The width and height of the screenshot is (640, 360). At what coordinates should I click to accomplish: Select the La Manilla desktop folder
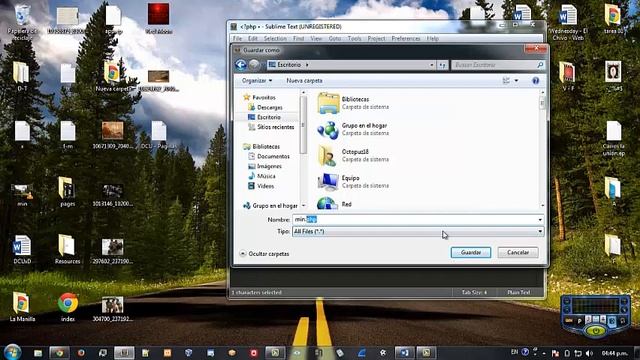(22, 307)
